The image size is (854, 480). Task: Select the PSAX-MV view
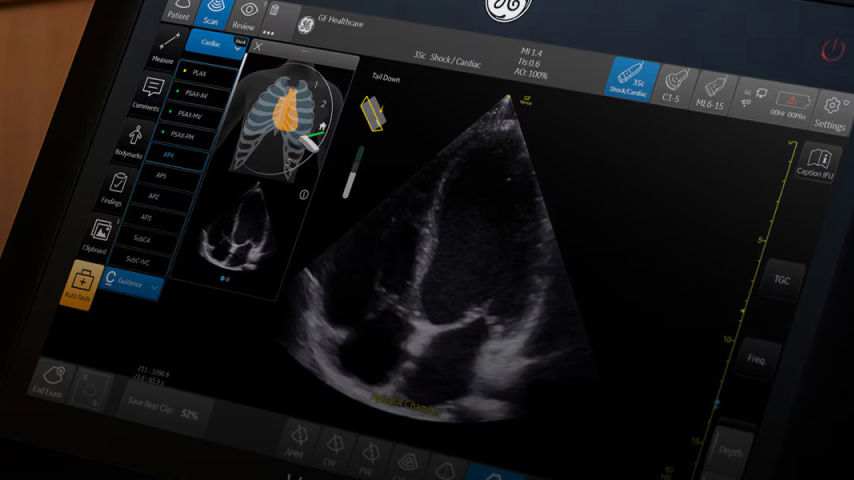point(195,115)
